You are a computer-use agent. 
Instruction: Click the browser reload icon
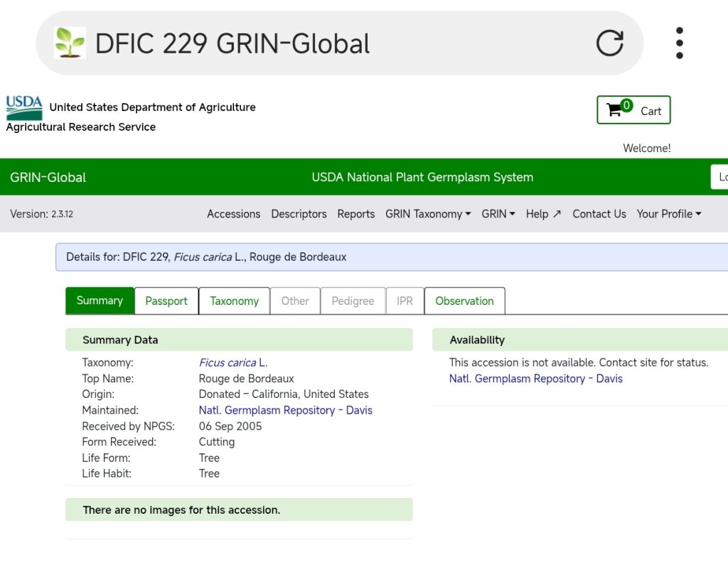[609, 43]
